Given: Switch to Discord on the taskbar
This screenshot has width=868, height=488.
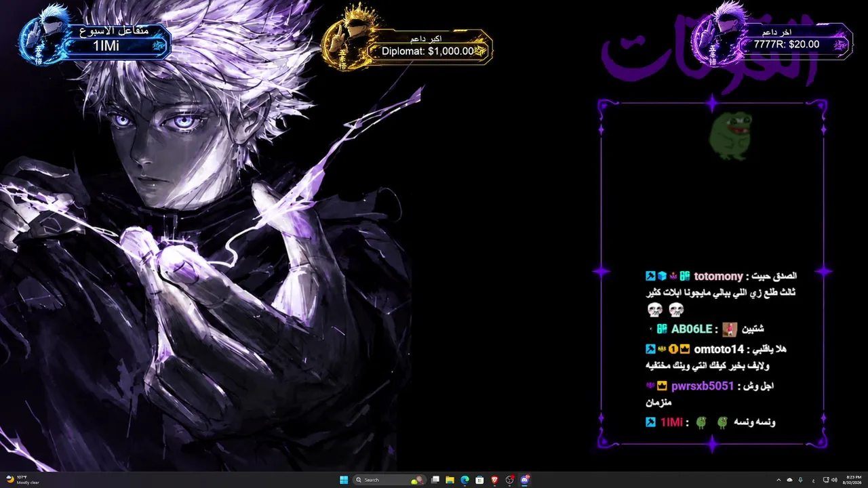Looking at the screenshot, I should (525, 480).
